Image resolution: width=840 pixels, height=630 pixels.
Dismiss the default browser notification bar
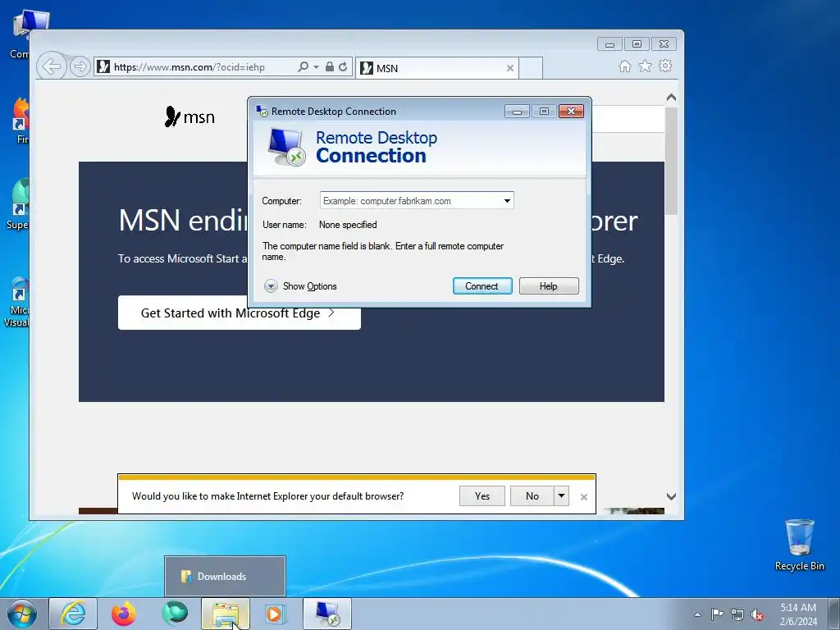(584, 497)
